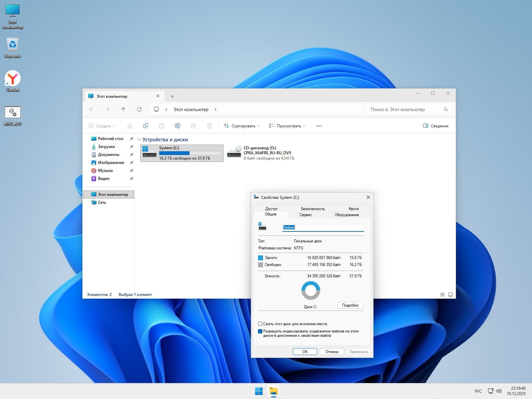This screenshot has width=532, height=399.
Task: Open the Сервис tab in properties
Action: click(x=305, y=215)
